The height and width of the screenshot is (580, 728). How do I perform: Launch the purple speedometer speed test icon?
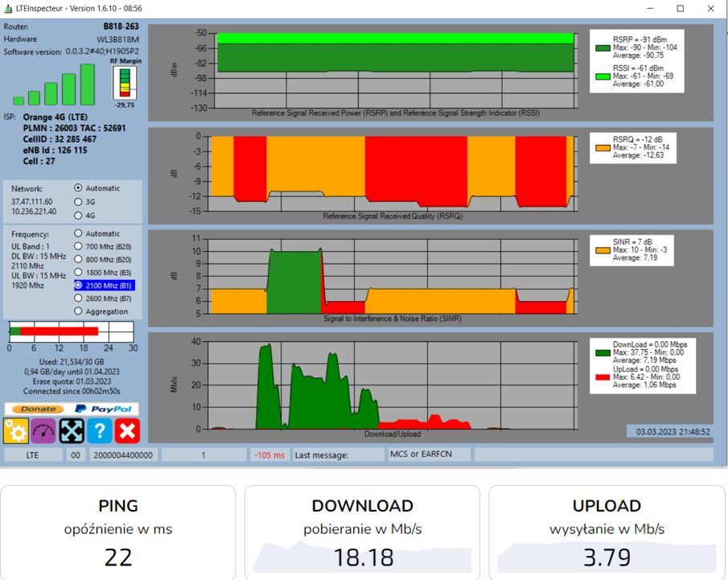click(x=43, y=430)
